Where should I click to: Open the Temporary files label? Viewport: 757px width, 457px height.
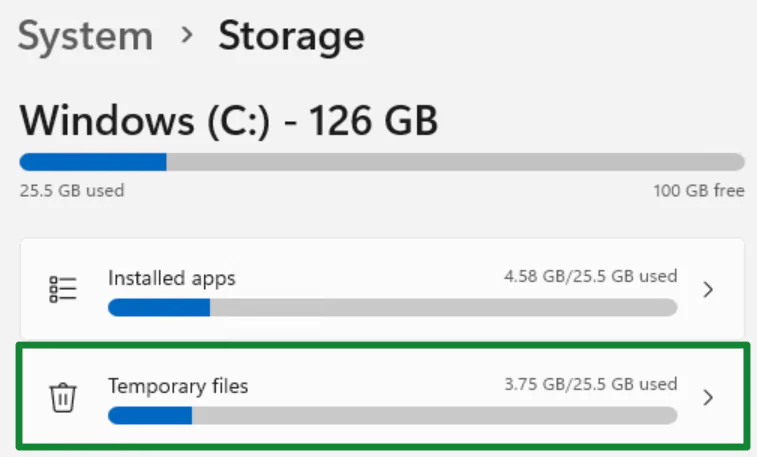point(178,385)
